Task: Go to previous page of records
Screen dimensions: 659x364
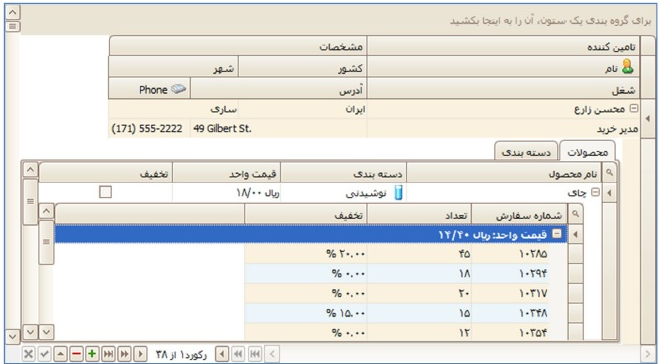Action: (x=238, y=354)
